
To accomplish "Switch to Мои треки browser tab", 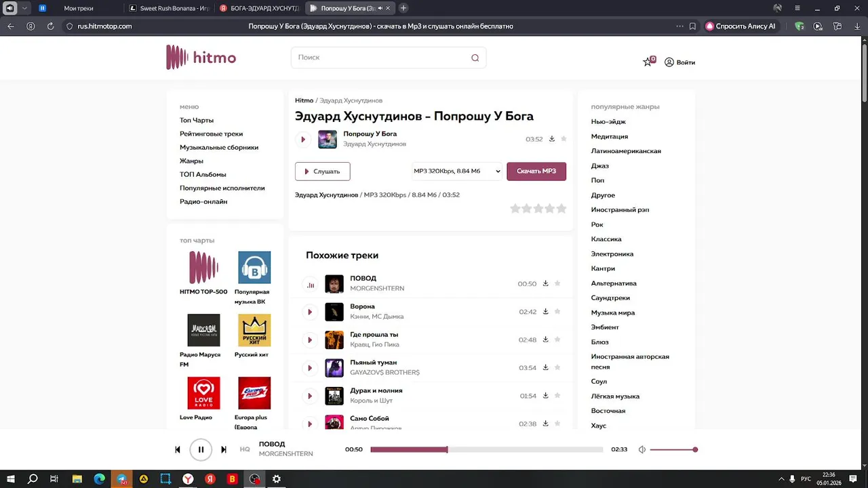I will [x=79, y=8].
